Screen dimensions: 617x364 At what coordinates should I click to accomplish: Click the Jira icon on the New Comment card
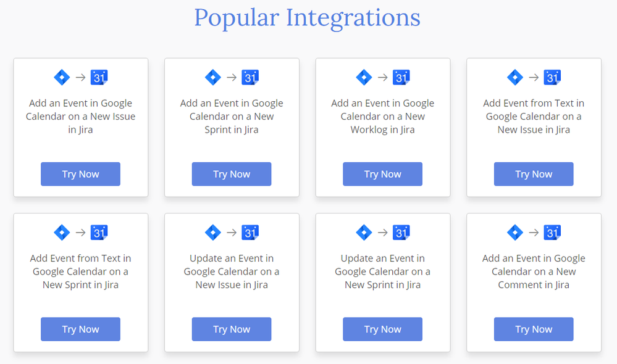tap(515, 233)
